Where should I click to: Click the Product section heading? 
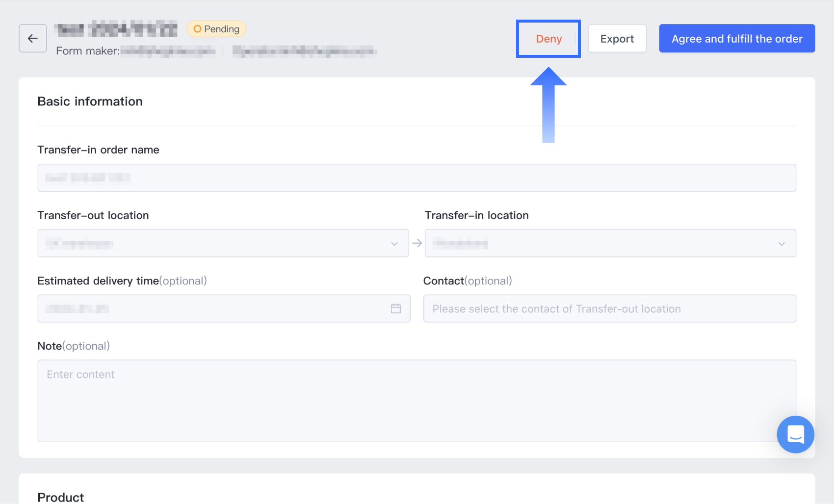click(x=61, y=497)
